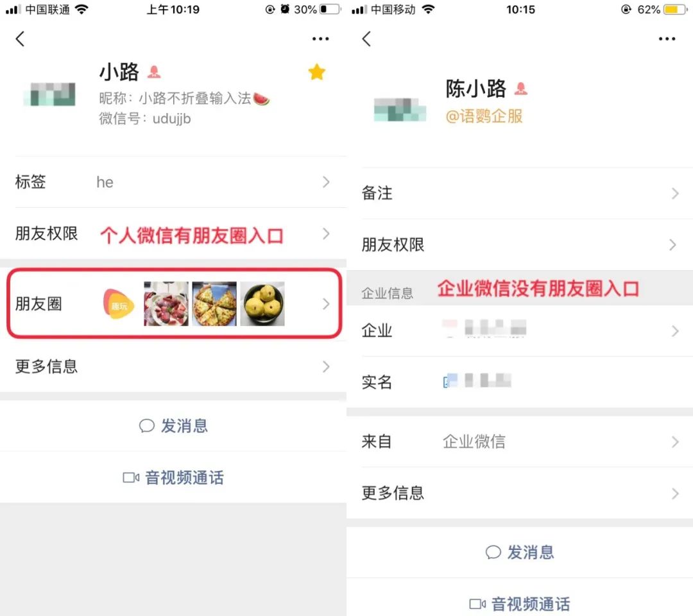Image resolution: width=693 pixels, height=616 pixels.
Task: Tap 小路's blurred profile avatar
Action: coord(49,94)
